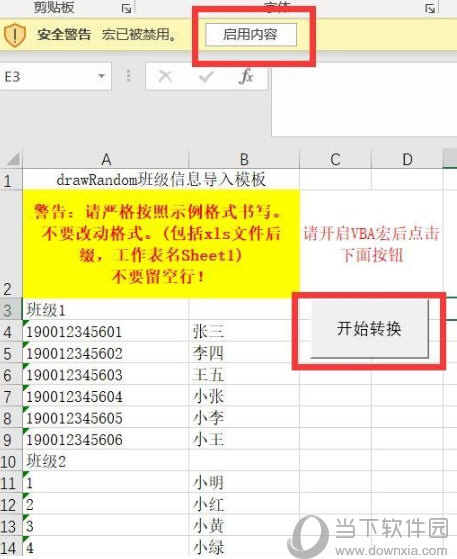
Task: Select column C header
Action: (x=335, y=159)
